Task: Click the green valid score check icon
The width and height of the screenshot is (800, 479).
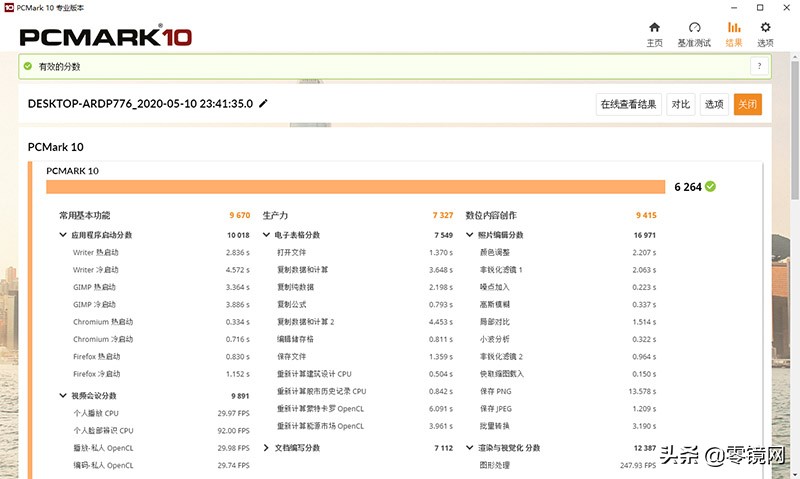Action: click(x=28, y=66)
